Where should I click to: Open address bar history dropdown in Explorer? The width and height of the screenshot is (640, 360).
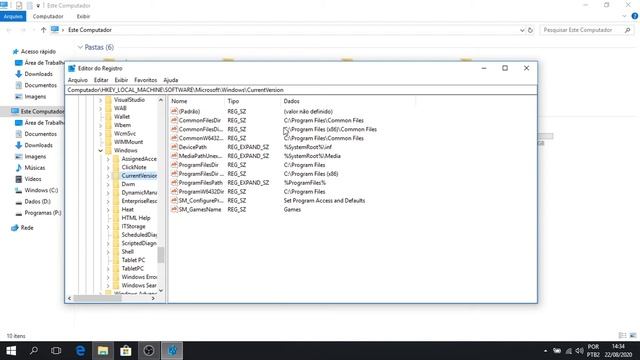(522, 30)
